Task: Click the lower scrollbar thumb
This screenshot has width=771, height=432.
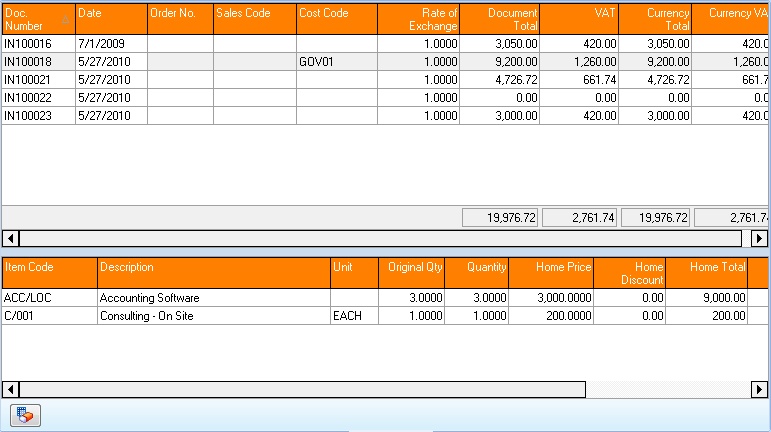Action: (302, 389)
